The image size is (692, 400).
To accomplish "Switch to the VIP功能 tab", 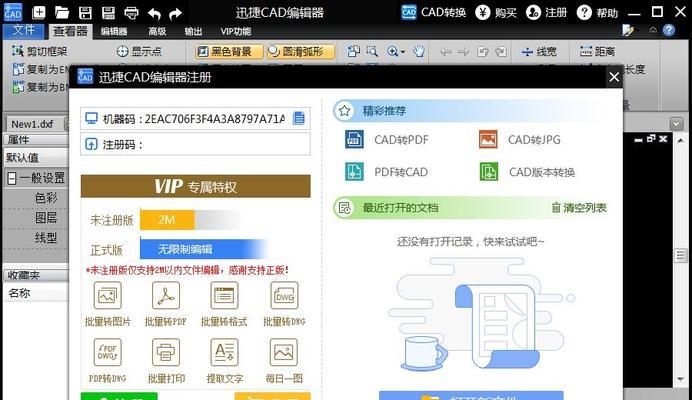I will click(x=236, y=31).
